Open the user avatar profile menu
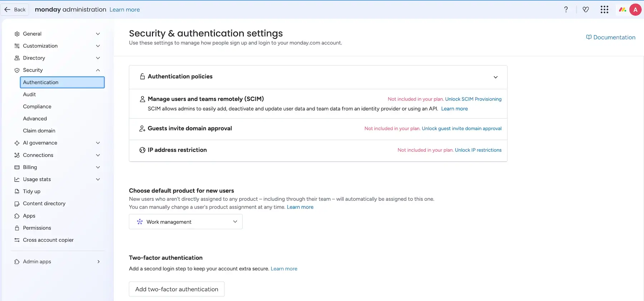This screenshot has width=644, height=301. click(x=635, y=10)
